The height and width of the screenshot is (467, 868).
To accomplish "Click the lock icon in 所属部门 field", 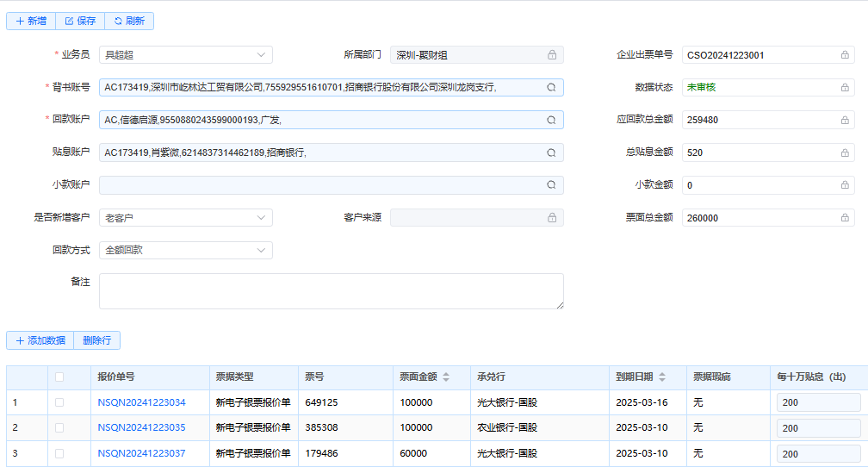I will click(552, 55).
